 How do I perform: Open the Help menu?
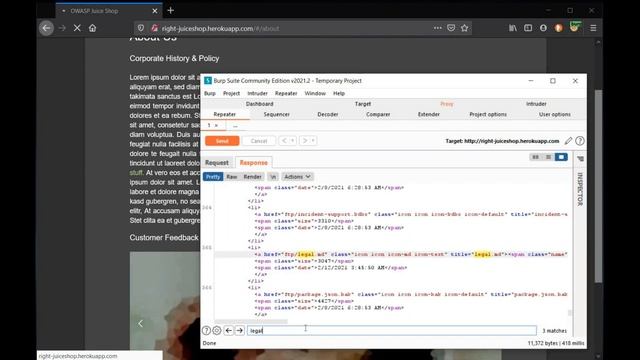click(x=339, y=93)
